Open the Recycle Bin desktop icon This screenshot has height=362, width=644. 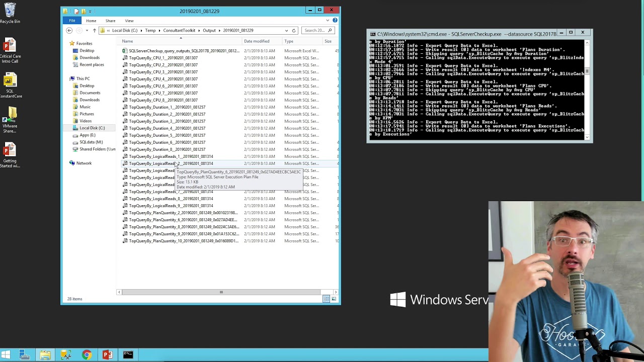(10, 13)
